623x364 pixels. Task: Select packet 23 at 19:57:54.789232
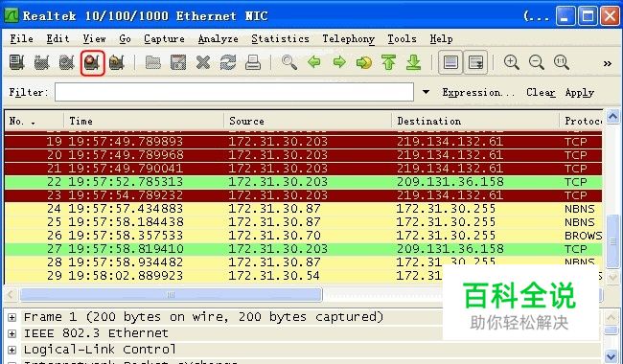303,195
